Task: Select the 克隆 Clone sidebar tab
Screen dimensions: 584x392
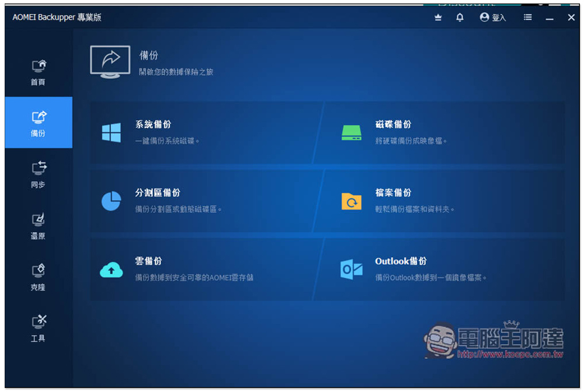Action: (x=39, y=278)
